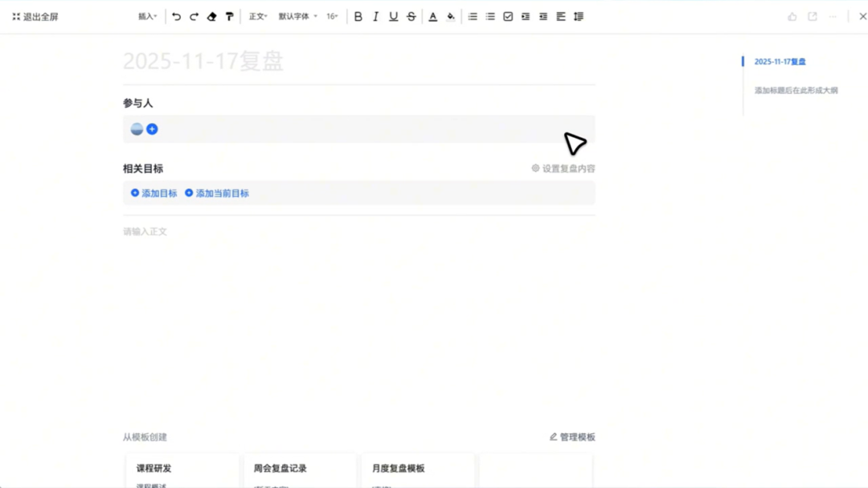Click 添加目标 to add a goal
This screenshot has height=488, width=868.
tap(154, 193)
